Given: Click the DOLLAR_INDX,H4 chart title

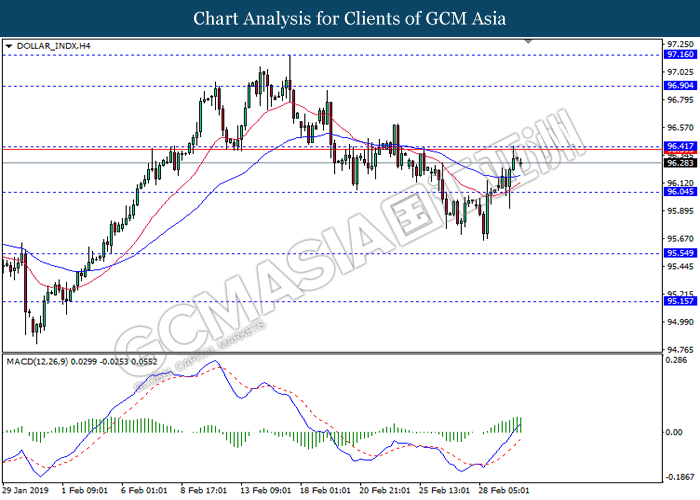Looking at the screenshot, I should (x=53, y=46).
